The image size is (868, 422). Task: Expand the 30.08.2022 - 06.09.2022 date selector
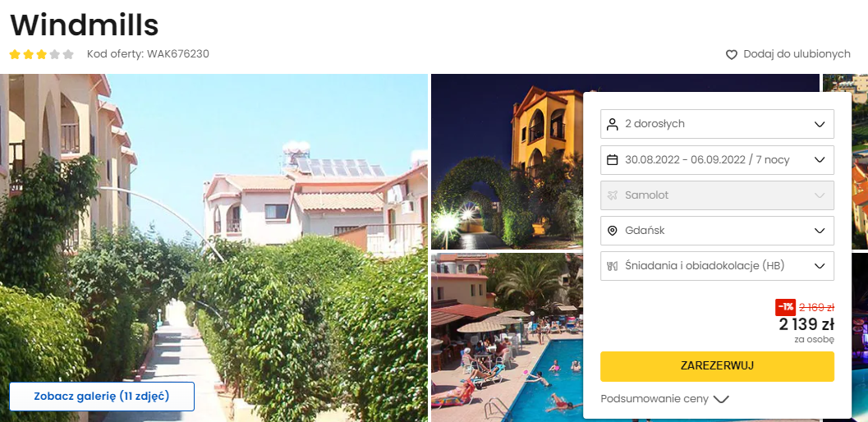pyautogui.click(x=717, y=160)
